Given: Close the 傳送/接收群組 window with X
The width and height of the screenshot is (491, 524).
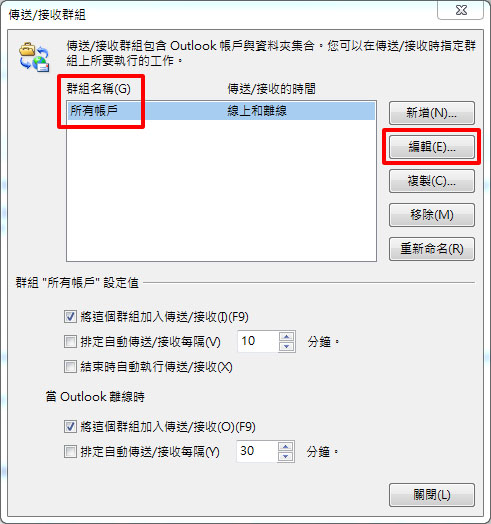Looking at the screenshot, I should 461,10.
